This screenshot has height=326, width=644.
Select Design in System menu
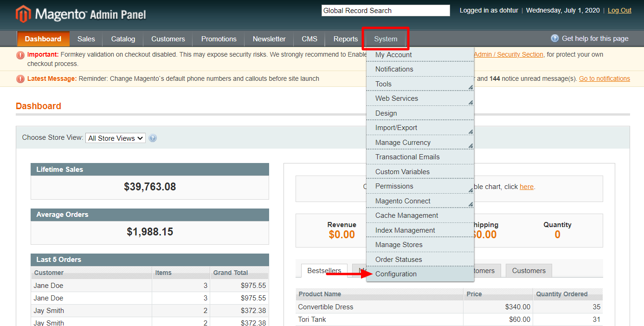tap(420, 113)
